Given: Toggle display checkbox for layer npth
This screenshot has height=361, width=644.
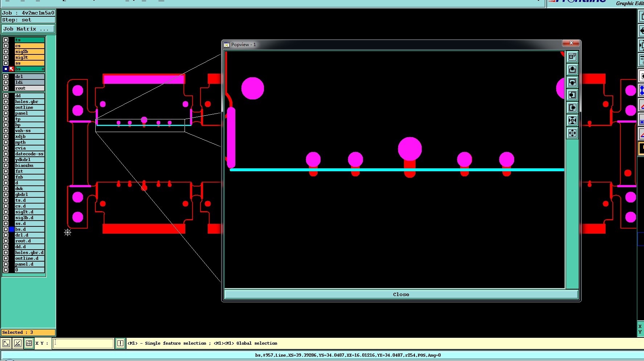Looking at the screenshot, I should (x=6, y=142).
